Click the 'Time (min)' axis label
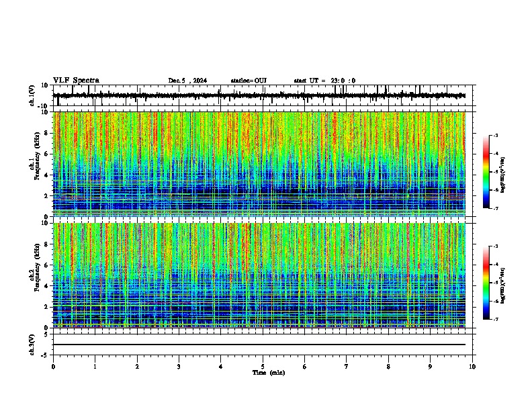532x411 pixels. tap(269, 373)
